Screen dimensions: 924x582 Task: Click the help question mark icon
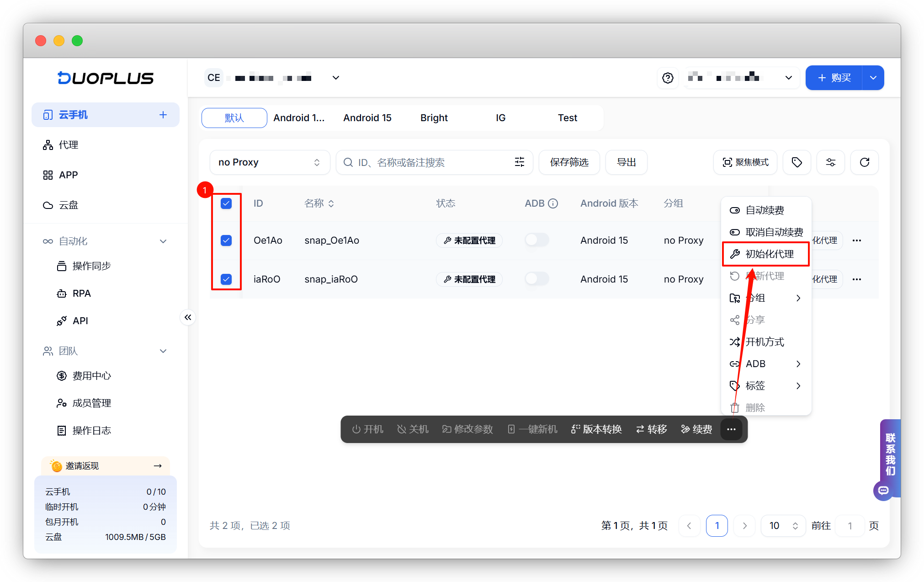tap(668, 78)
